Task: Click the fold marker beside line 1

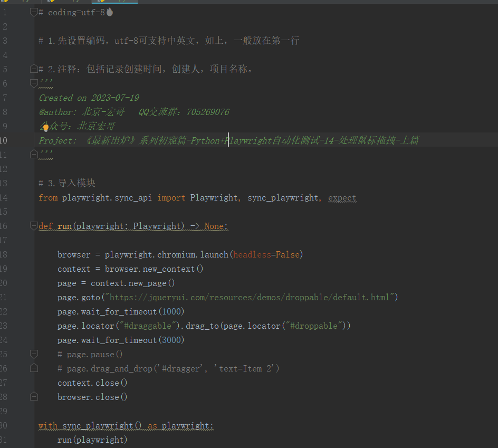Action: pos(34,12)
